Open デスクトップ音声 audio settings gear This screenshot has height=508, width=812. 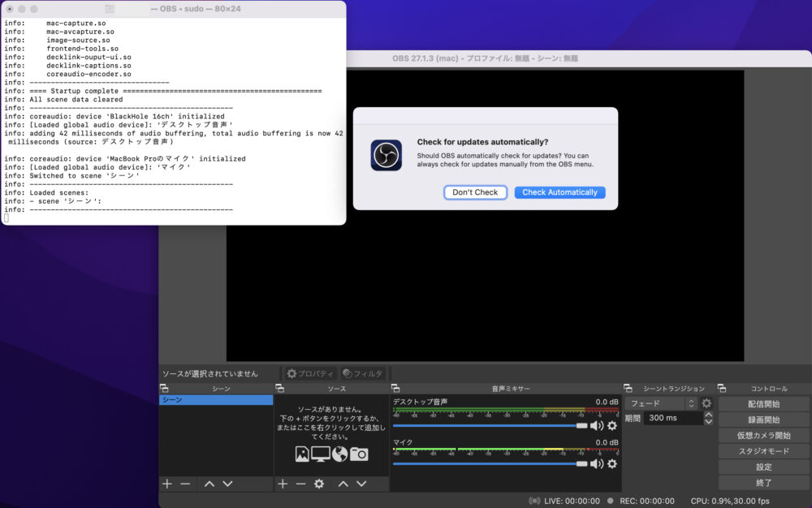click(x=612, y=426)
